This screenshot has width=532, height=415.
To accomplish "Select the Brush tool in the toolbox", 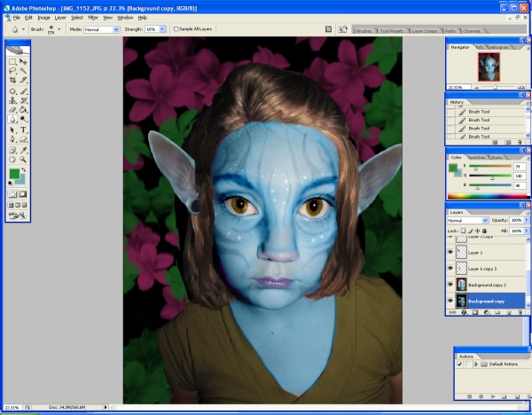I will pyautogui.click(x=23, y=91).
